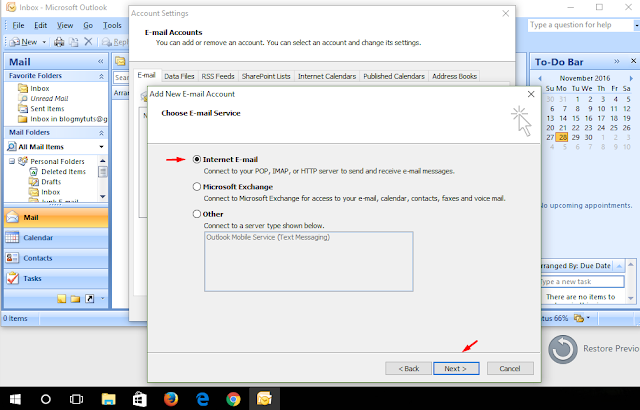Click the Type a new task field
This screenshot has width=640, height=410.
582,281
